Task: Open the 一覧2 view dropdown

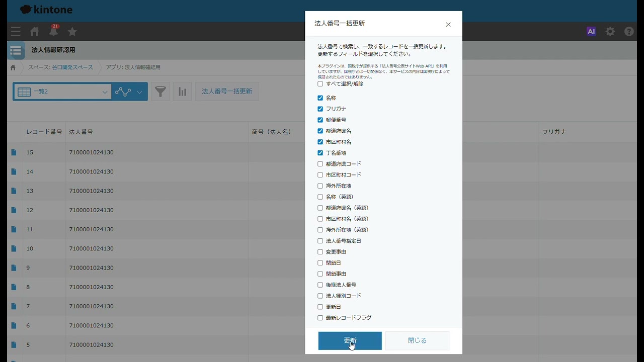Action: coord(62,92)
